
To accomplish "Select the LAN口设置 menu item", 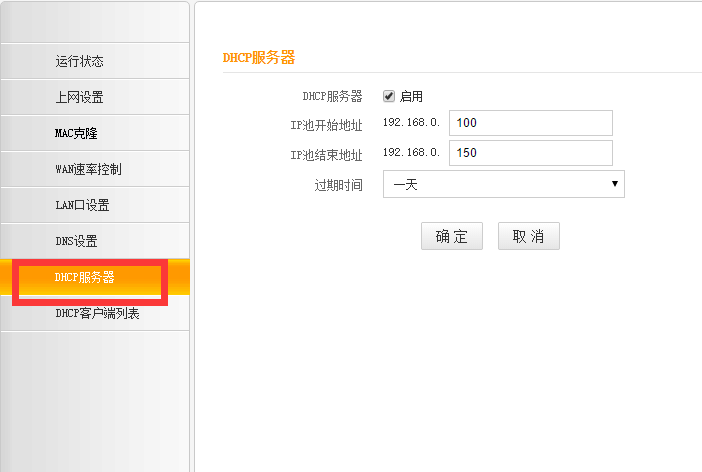I will [x=95, y=205].
